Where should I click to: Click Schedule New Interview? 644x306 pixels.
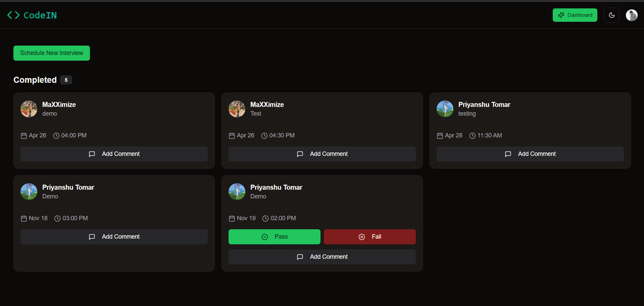coord(52,53)
